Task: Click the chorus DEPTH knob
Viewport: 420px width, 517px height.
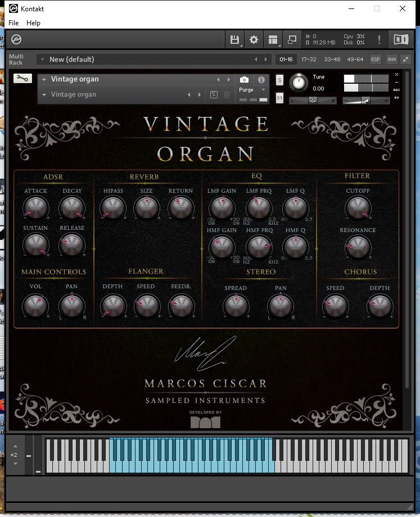Action: (x=380, y=306)
